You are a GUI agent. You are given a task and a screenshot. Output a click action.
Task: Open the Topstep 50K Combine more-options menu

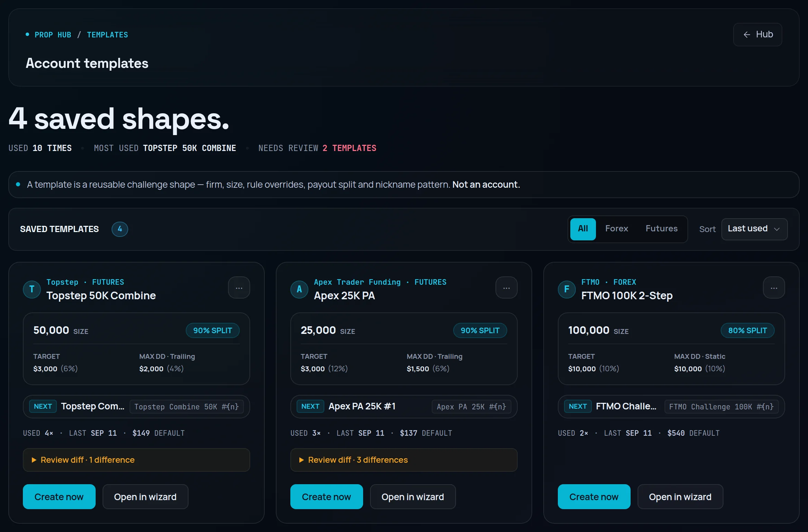pos(239,288)
